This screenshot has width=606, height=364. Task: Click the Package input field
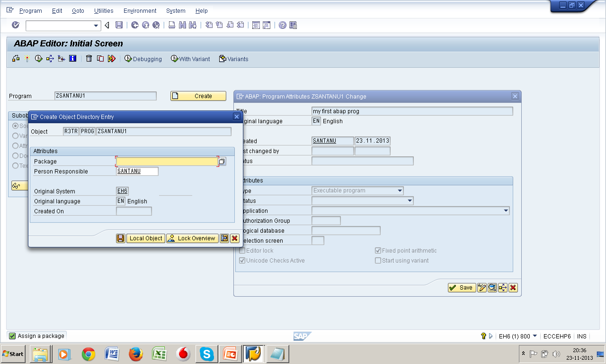tap(167, 161)
